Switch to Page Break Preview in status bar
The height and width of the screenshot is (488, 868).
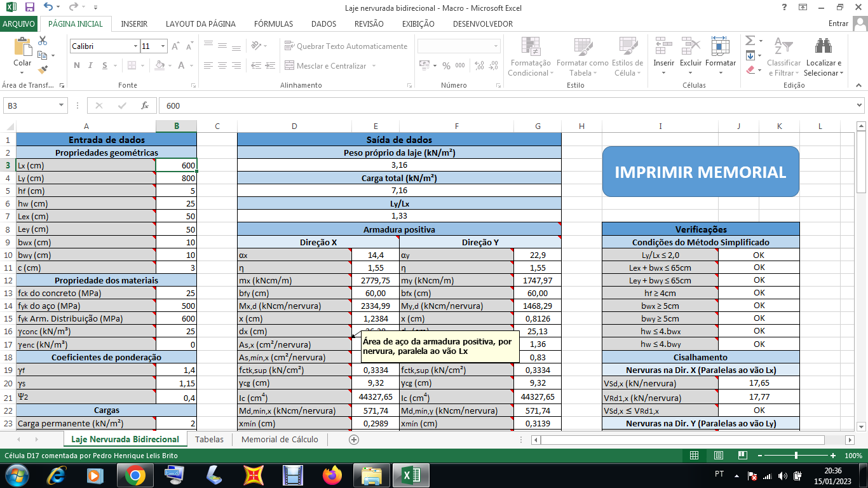click(x=742, y=456)
